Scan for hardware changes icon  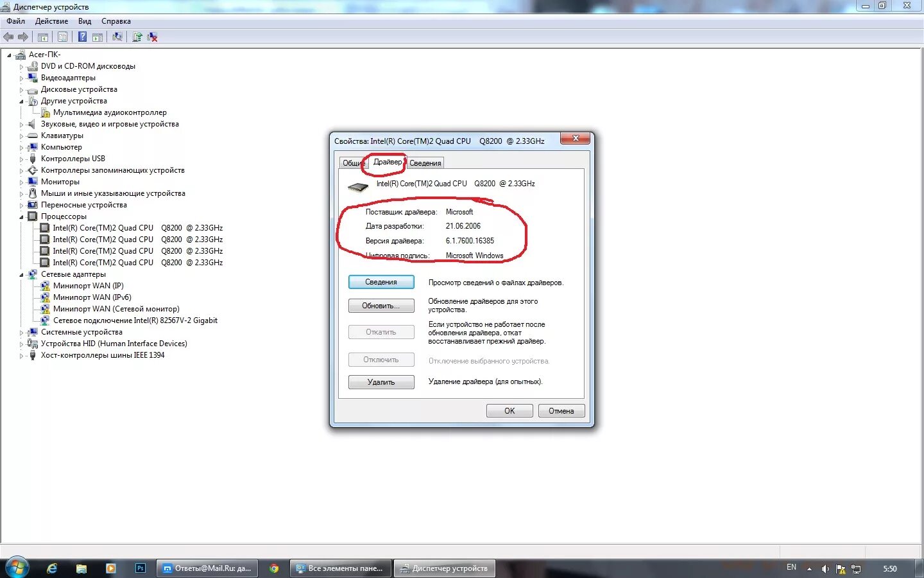coord(117,37)
